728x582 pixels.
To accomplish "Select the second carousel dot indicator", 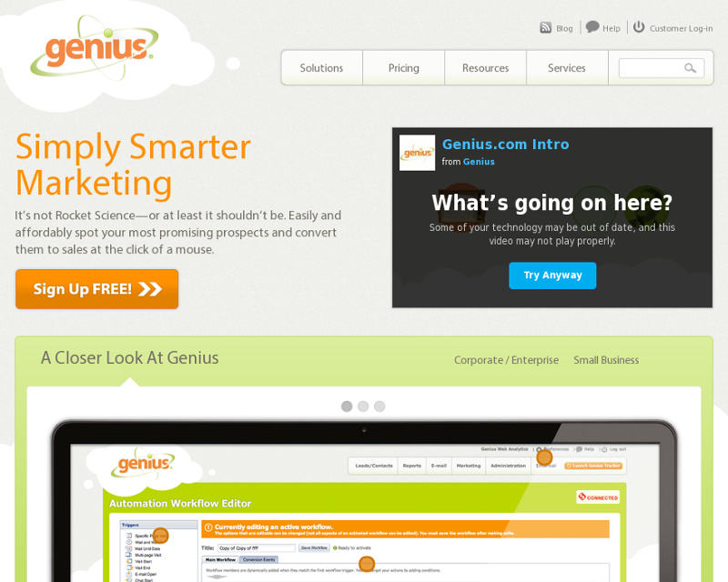I will click(x=363, y=406).
